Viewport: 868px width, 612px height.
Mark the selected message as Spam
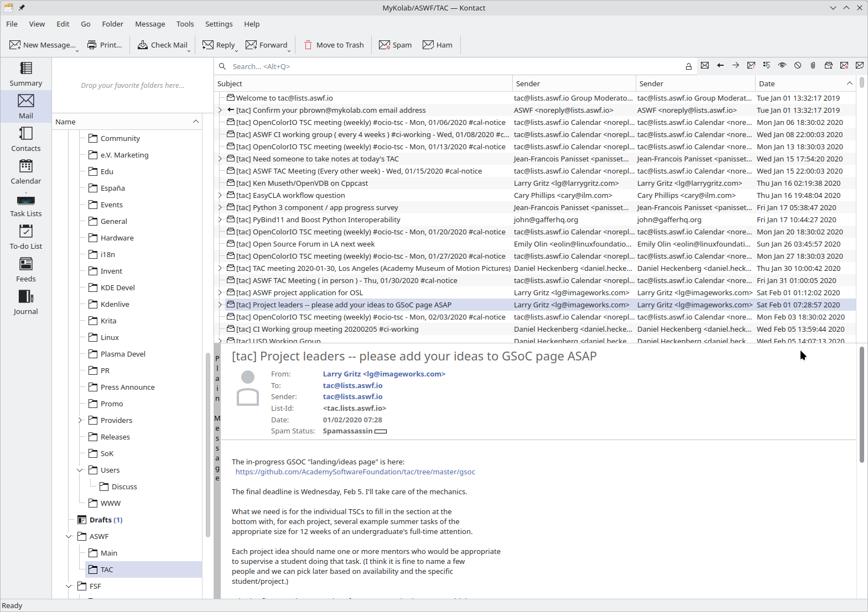click(x=395, y=45)
